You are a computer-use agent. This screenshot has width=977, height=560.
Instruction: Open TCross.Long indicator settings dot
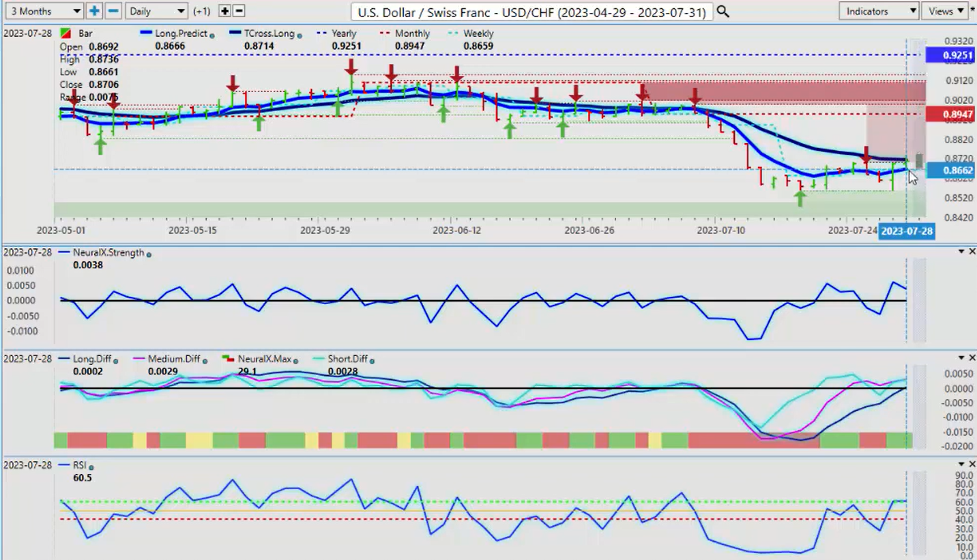299,35
